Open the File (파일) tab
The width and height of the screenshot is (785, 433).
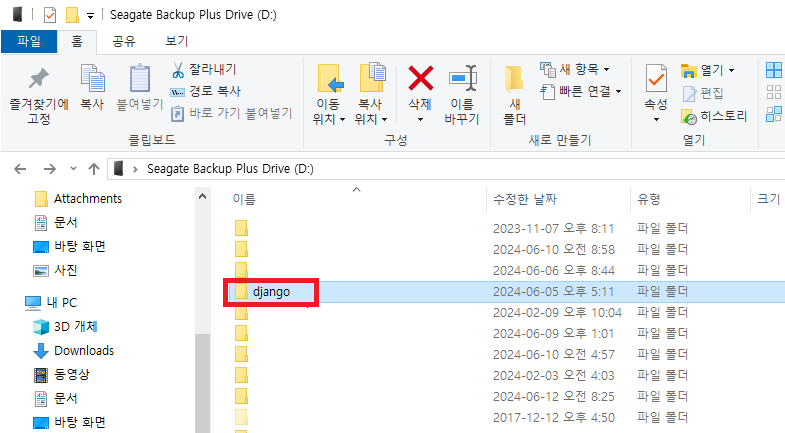(x=29, y=41)
